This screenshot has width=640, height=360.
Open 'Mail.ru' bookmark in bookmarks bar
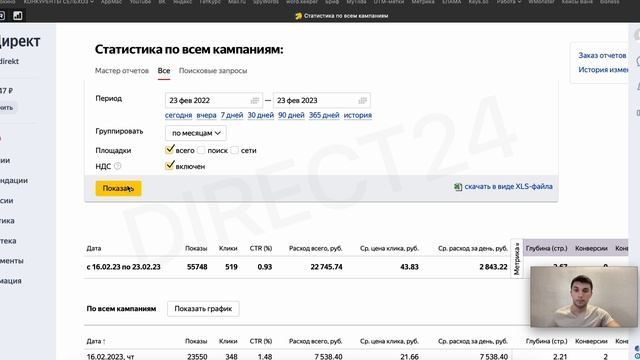point(237,2)
